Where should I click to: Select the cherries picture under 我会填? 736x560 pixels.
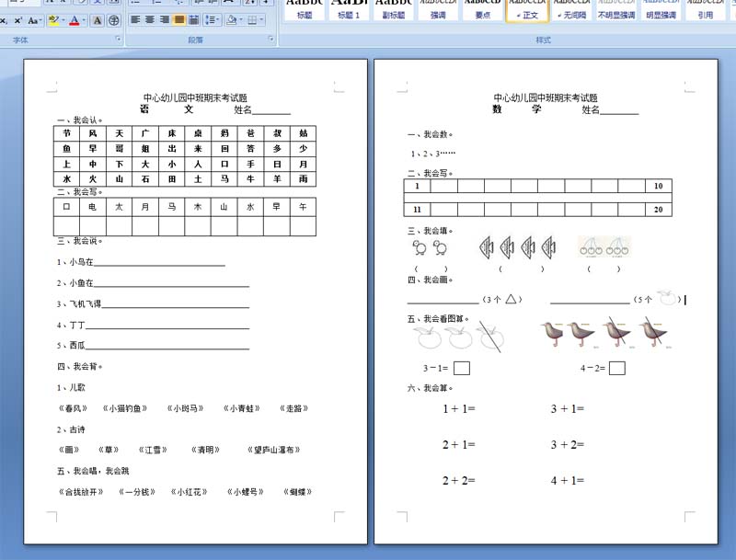pos(604,246)
